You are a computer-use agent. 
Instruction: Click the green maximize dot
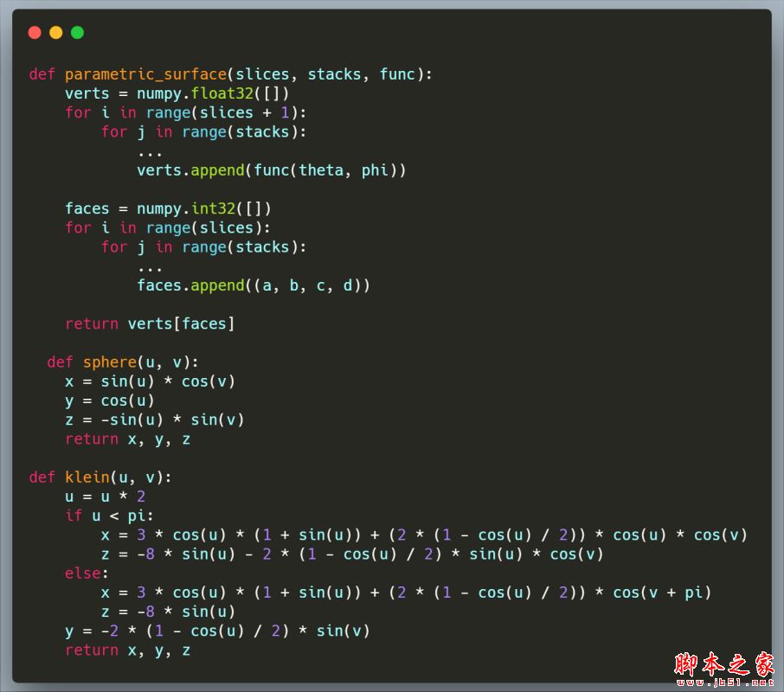pyautogui.click(x=77, y=33)
